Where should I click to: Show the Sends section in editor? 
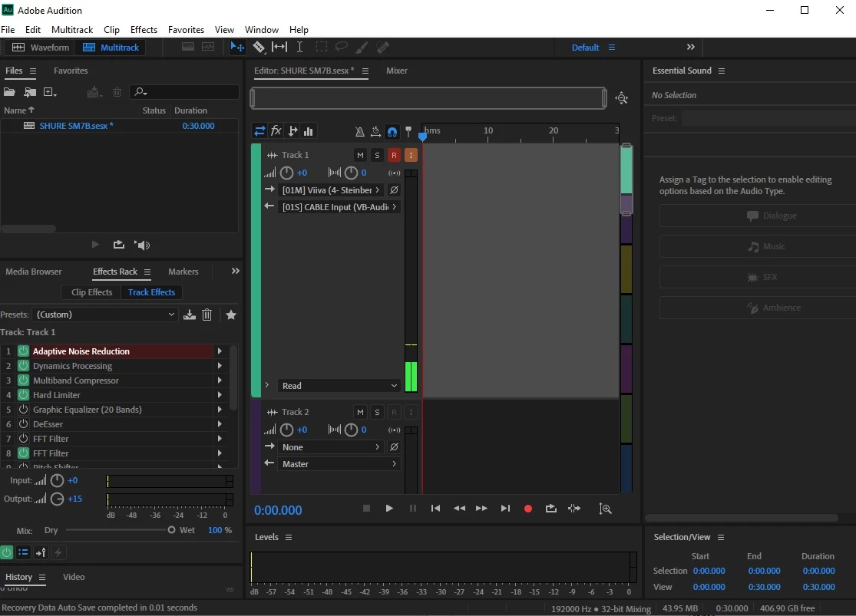pos(292,131)
